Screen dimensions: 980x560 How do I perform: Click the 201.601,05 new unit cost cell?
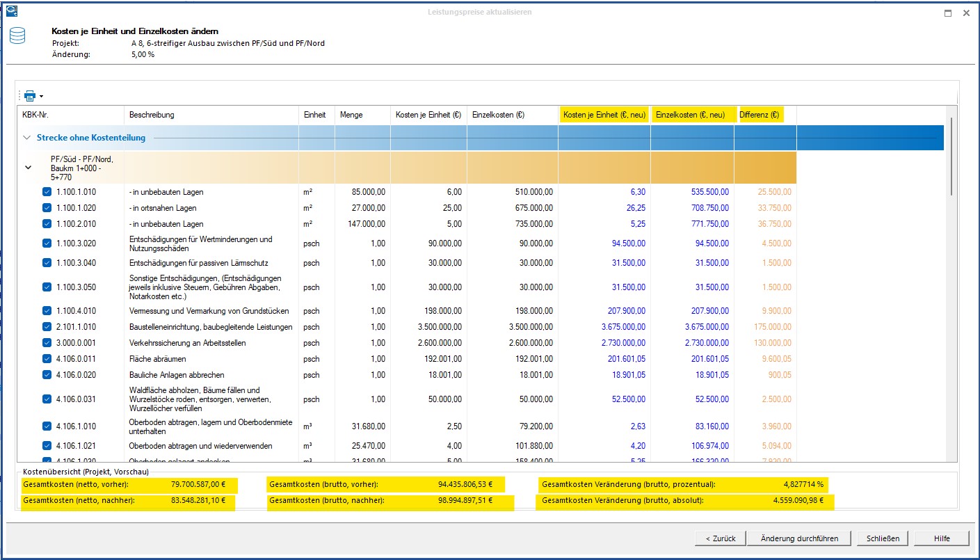(626, 359)
